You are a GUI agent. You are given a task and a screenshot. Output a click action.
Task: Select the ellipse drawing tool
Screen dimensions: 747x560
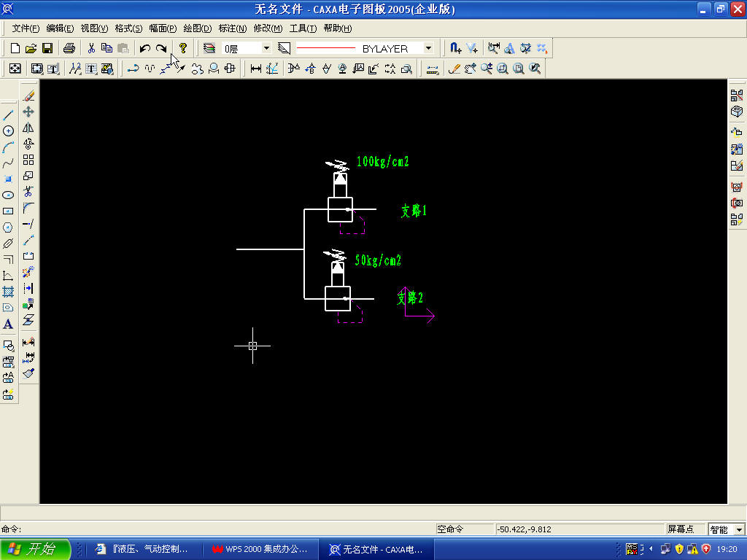8,195
